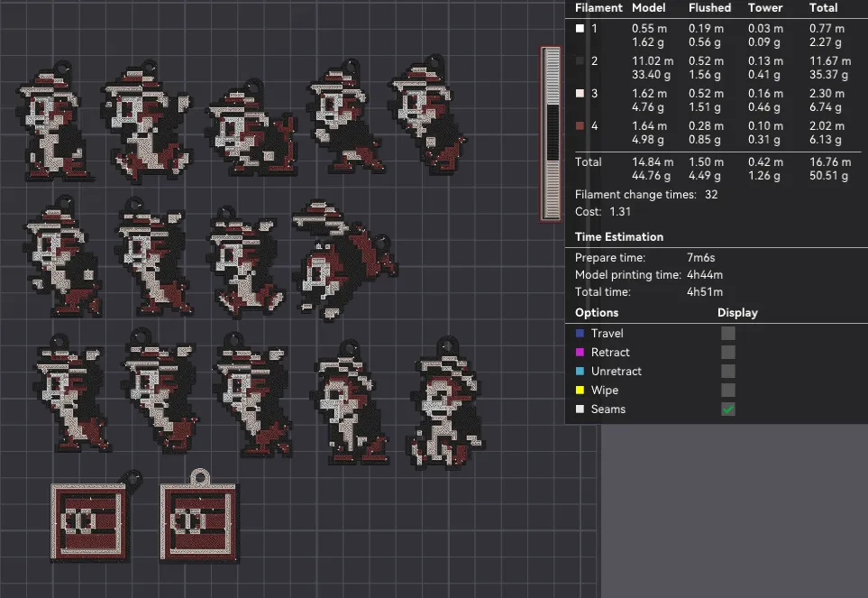
Task: Click filament 2 total 35.37 g
Action: point(828,75)
